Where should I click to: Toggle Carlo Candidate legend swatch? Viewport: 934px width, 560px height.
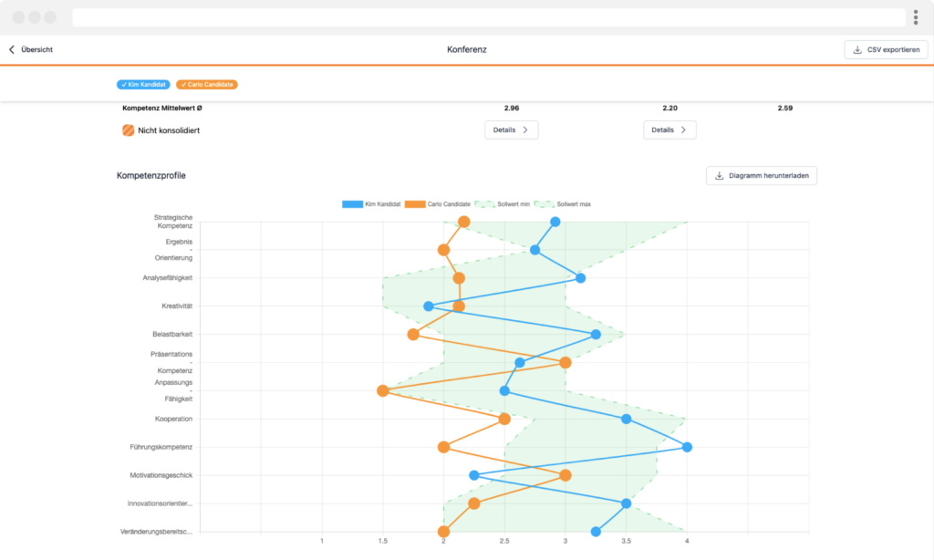click(x=415, y=204)
